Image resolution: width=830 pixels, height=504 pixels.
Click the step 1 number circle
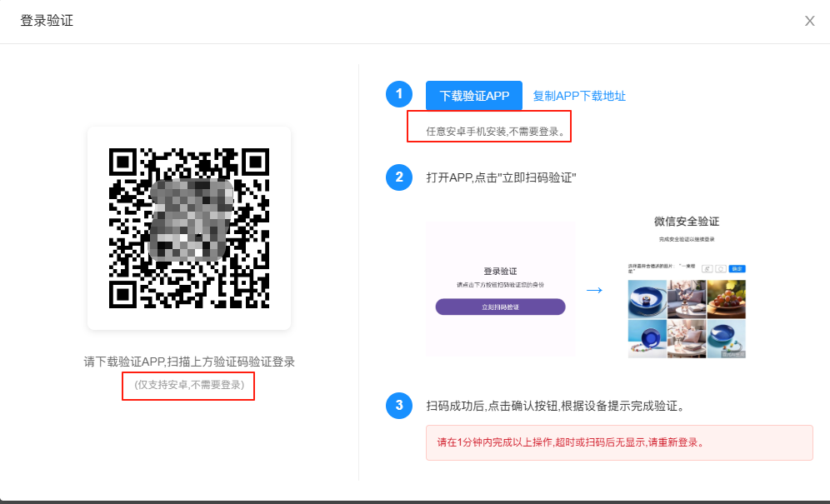(399, 95)
